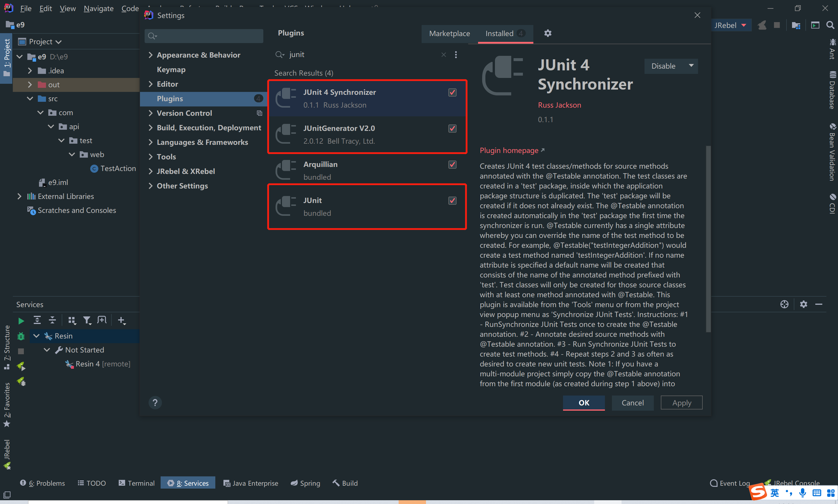Open the CDI tool window
This screenshot has height=504, width=838.
(x=832, y=204)
